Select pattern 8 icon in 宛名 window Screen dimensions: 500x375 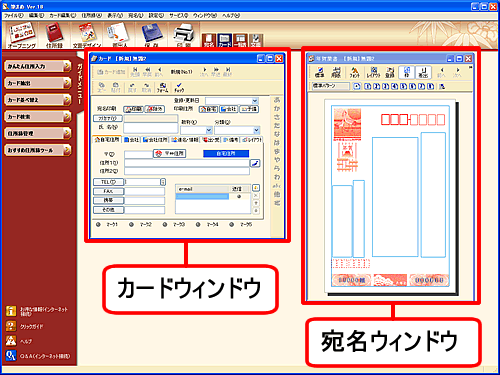click(x=430, y=86)
